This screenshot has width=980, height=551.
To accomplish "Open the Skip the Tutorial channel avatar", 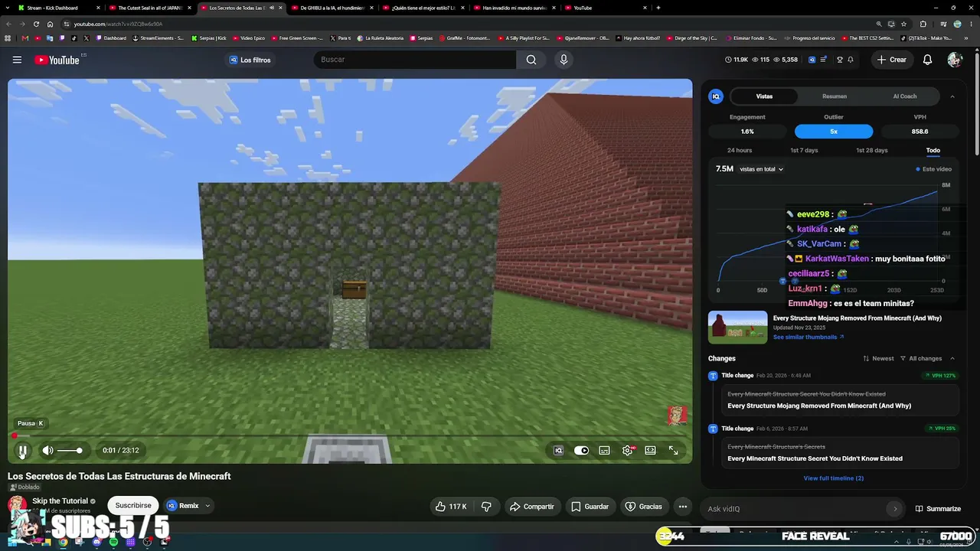I will [17, 505].
